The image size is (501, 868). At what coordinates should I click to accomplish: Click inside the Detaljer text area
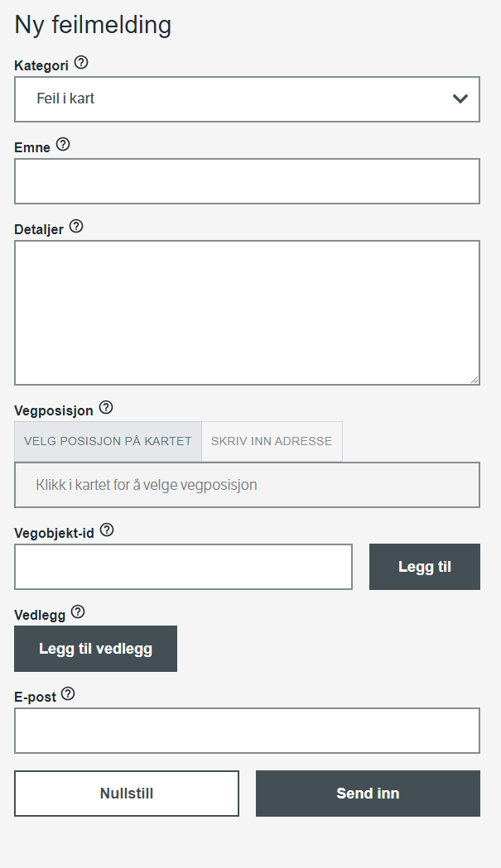247,313
